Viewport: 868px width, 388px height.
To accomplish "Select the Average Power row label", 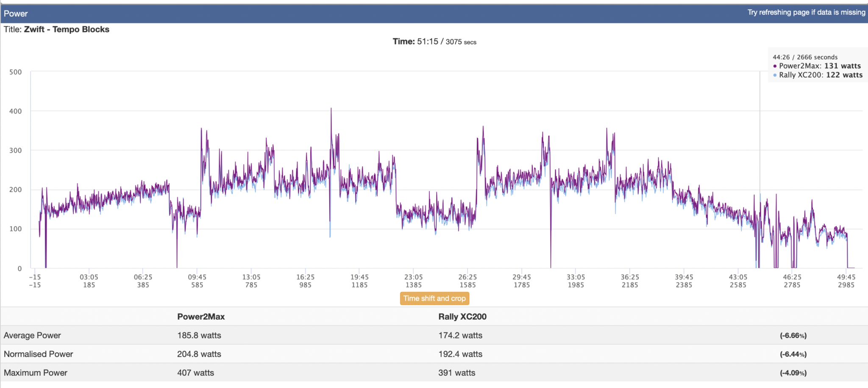I will coord(32,335).
